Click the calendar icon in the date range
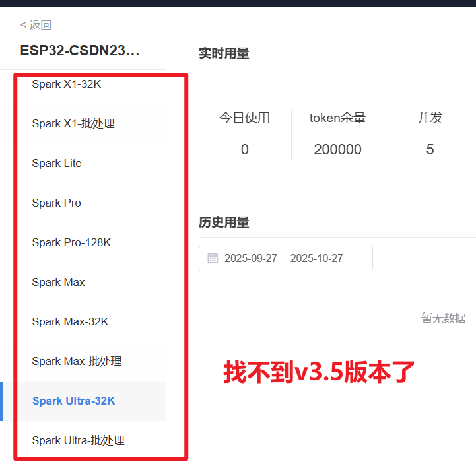 click(x=213, y=258)
